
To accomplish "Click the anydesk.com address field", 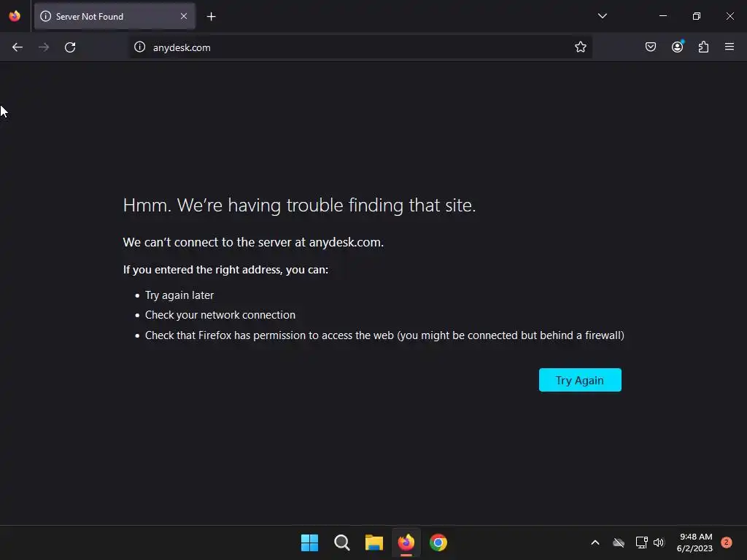I will click(362, 47).
